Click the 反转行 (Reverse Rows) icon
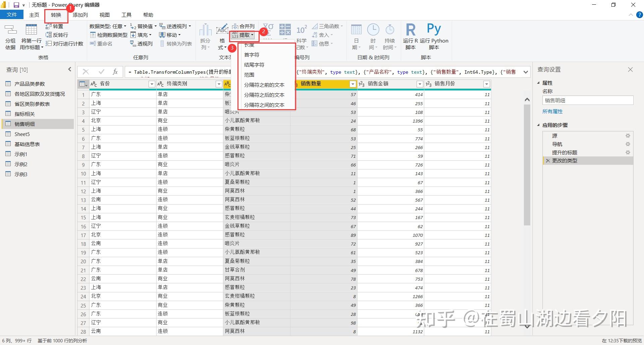 (x=56, y=34)
